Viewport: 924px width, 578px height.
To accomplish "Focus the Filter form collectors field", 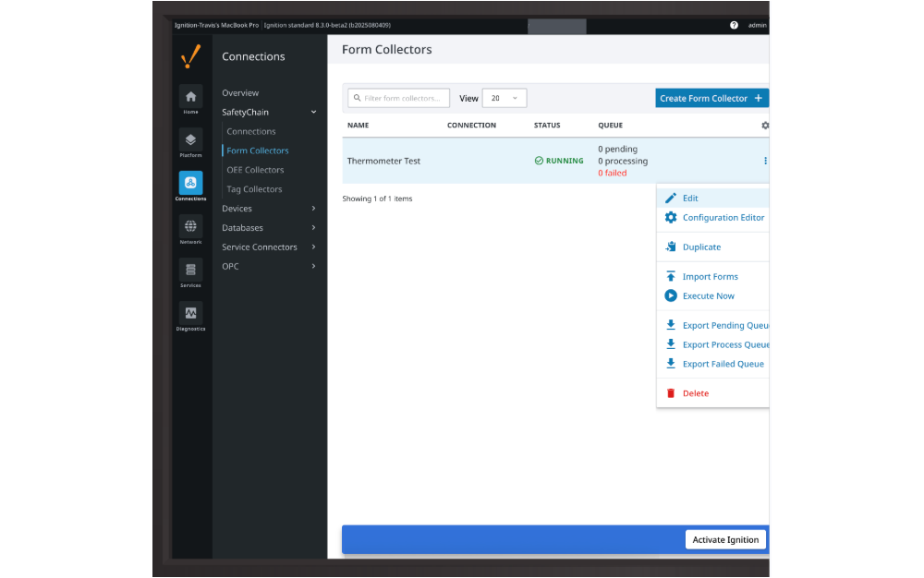I will coord(399,98).
